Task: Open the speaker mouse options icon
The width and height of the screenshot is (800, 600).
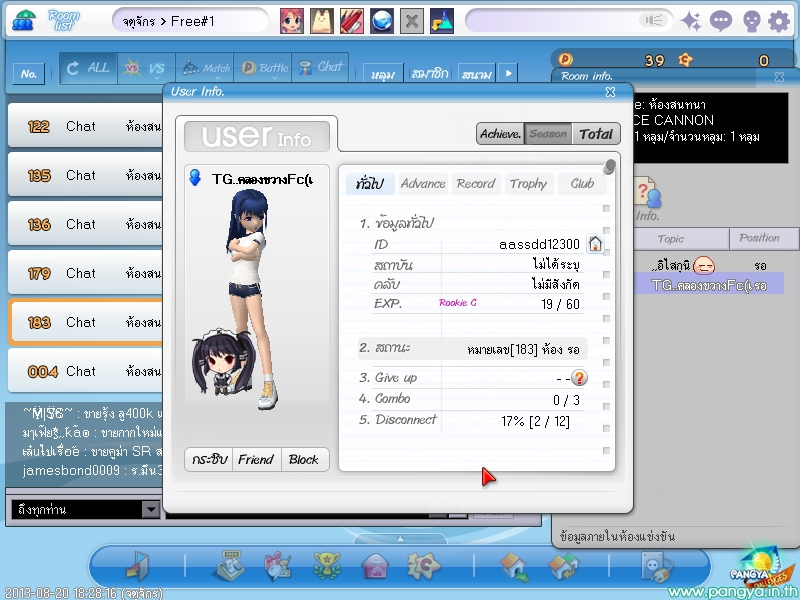Action: (656, 566)
